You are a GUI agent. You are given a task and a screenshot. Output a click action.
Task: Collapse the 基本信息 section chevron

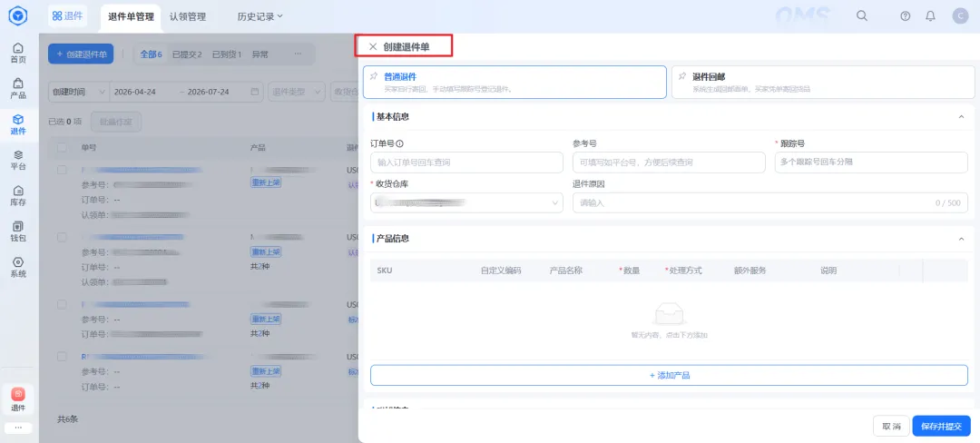961,117
